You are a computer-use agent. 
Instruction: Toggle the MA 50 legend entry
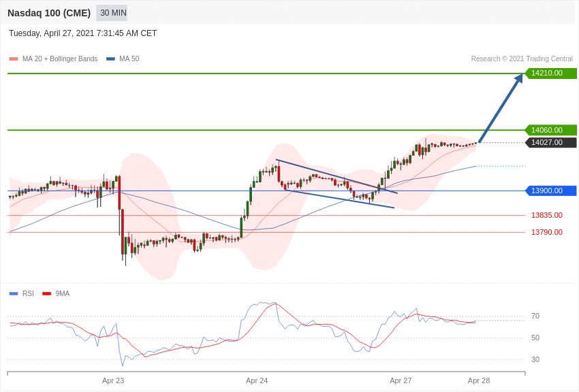coord(123,59)
